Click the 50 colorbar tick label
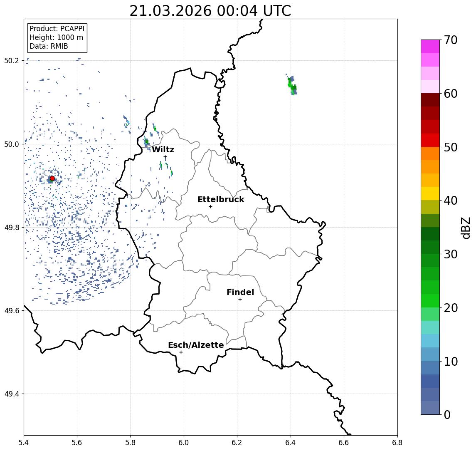Image resolution: width=476 pixels, height=451 pixels. click(451, 147)
